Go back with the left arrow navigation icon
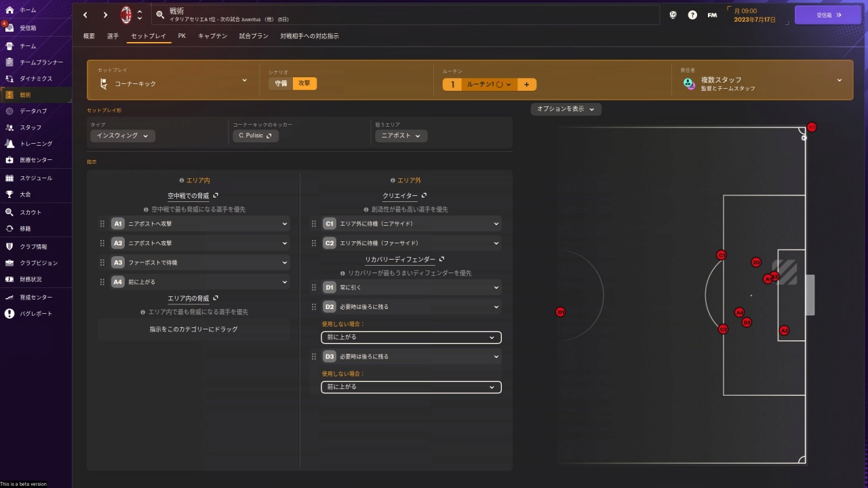The image size is (868, 488). pos(85,15)
